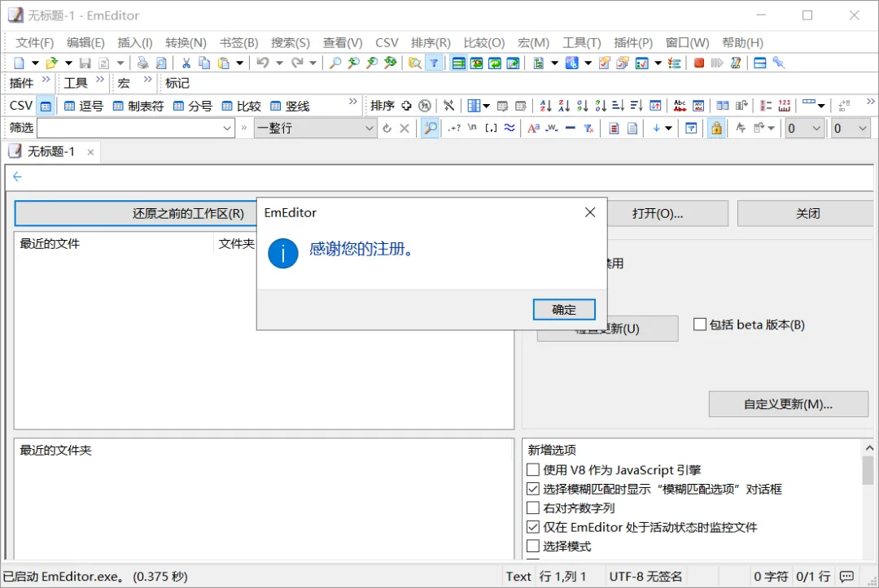Close the 无标题-1 tab with its X
Viewport: 879px width, 588px height.
click(90, 152)
